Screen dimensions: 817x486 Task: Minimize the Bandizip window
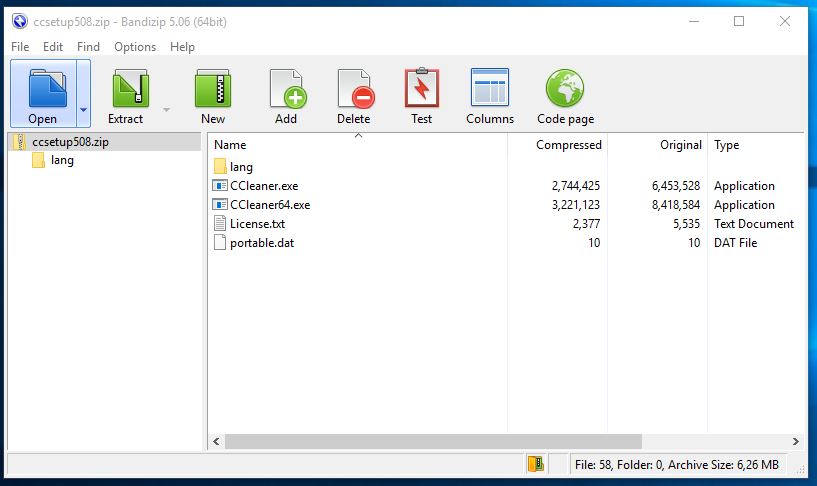[x=694, y=21]
